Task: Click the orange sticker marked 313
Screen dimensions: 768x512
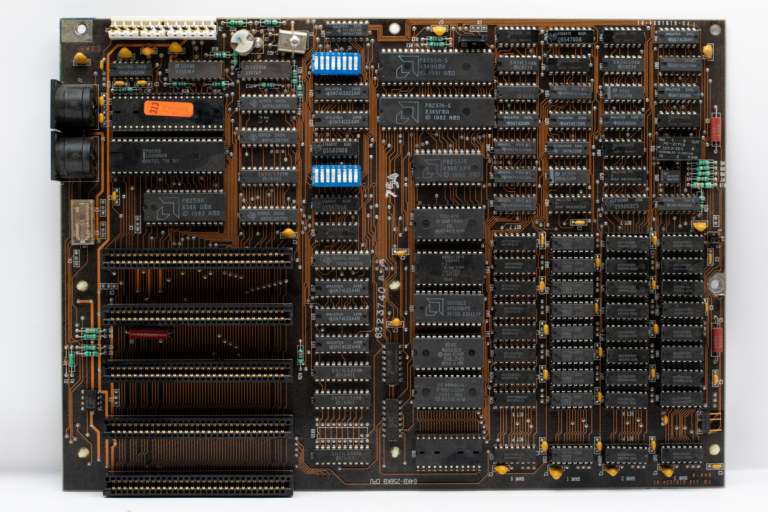Action: coord(169,109)
